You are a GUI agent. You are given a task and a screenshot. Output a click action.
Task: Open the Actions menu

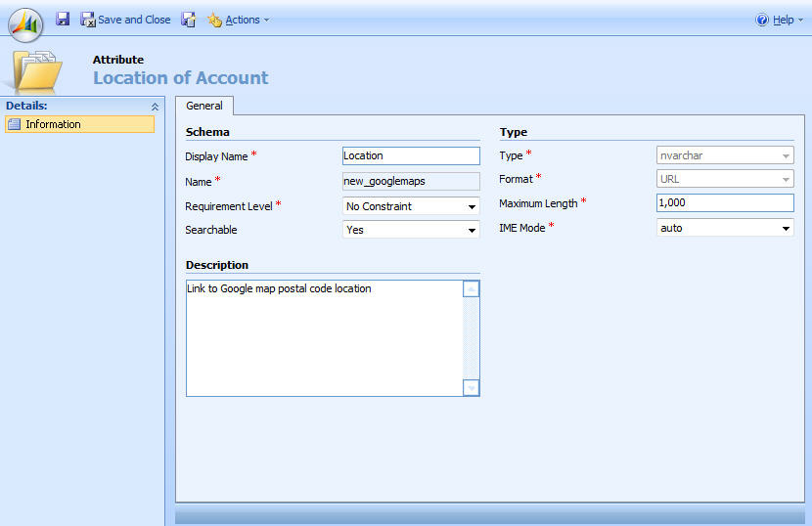239,20
